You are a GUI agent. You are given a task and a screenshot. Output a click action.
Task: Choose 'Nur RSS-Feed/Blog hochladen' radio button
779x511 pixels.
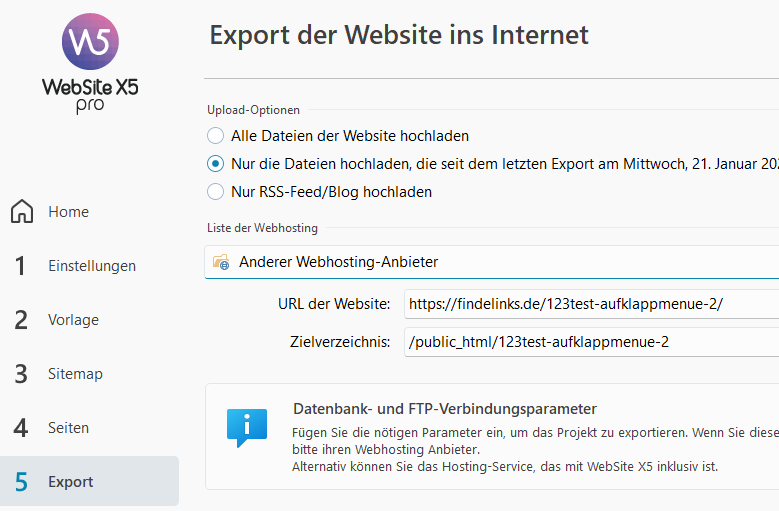pos(215,191)
